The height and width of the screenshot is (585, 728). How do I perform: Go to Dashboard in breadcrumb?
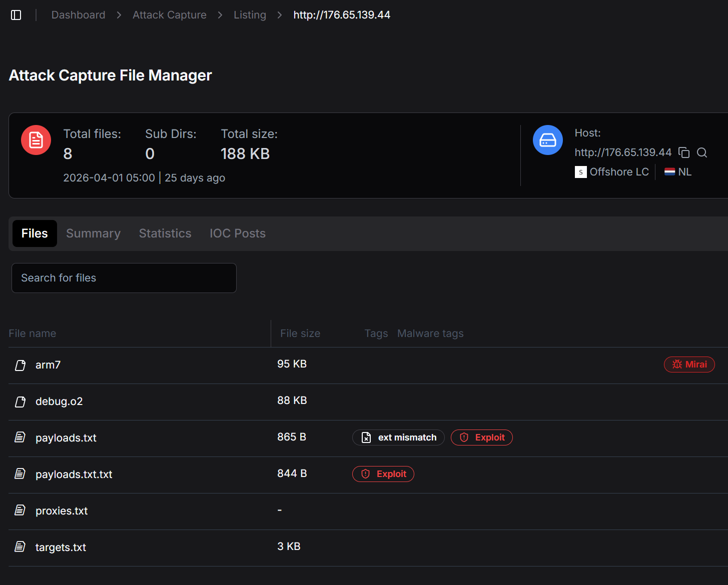78,15
